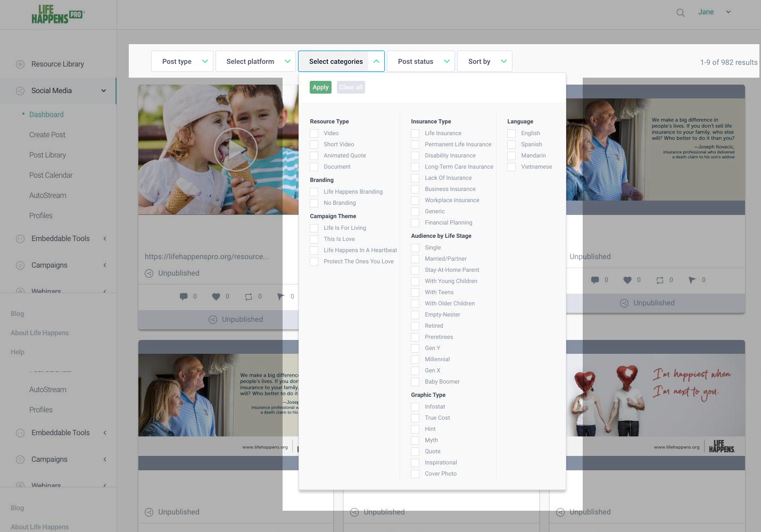Screen dimensions: 761x532
Task: Click the comment icon on first card
Action: pyautogui.click(x=184, y=296)
